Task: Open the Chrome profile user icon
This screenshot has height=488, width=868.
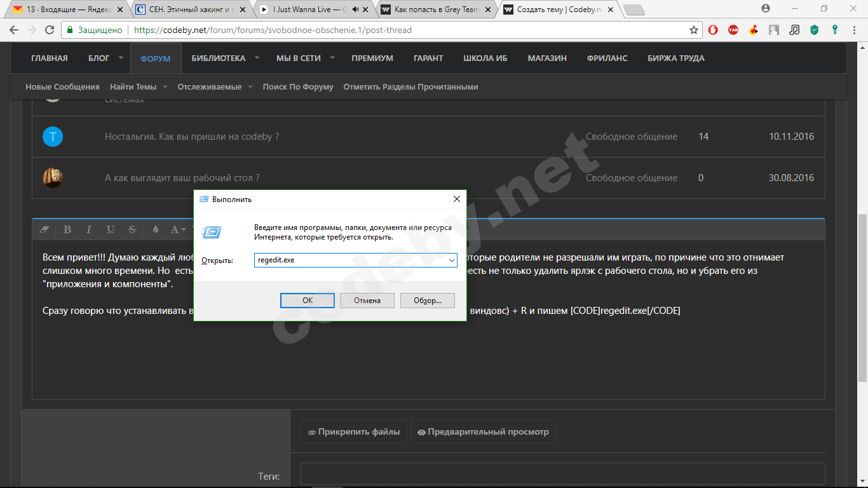Action: (766, 9)
